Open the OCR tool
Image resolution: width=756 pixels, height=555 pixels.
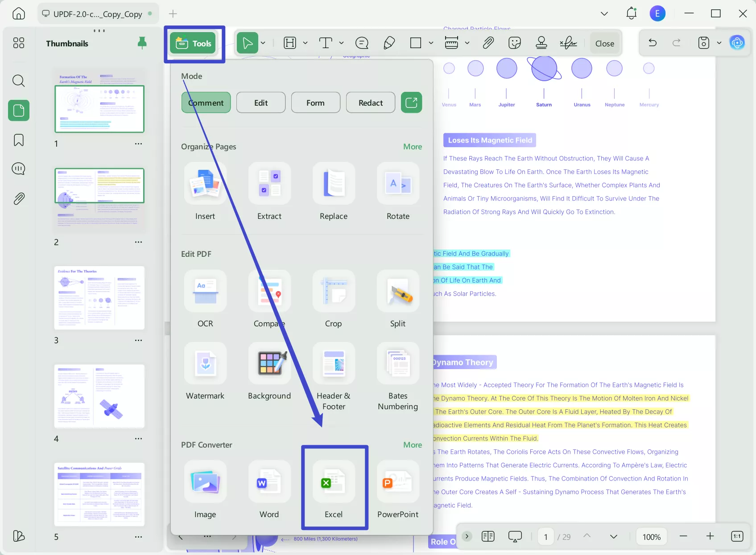pos(205,299)
